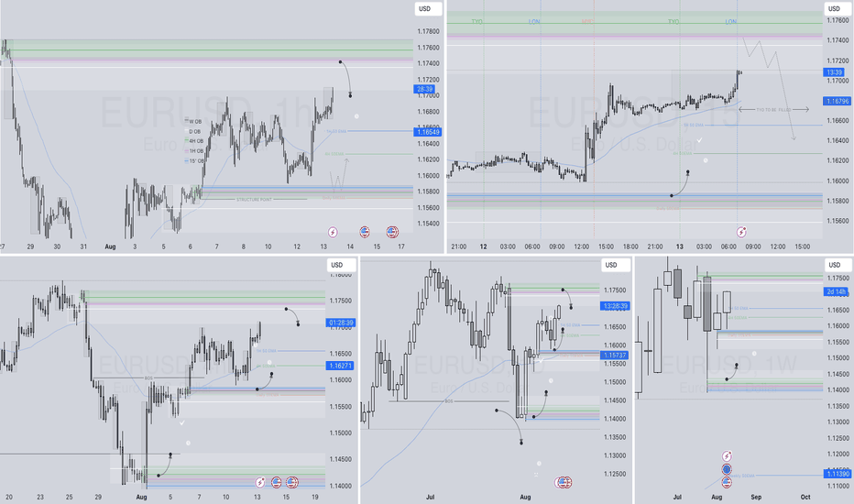This screenshot has width=854, height=504.
Task: Open the US flag icon nearest the lightning icon in 1h chart
Action: pyautogui.click(x=365, y=232)
